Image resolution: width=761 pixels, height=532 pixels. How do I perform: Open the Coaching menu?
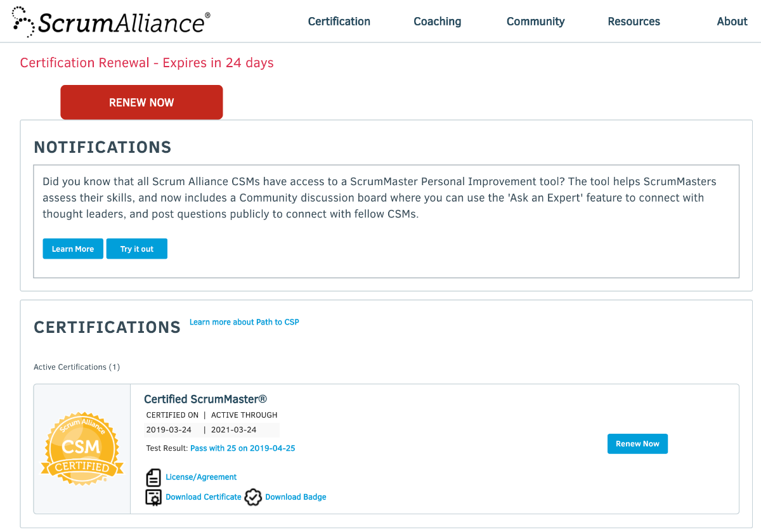438,22
